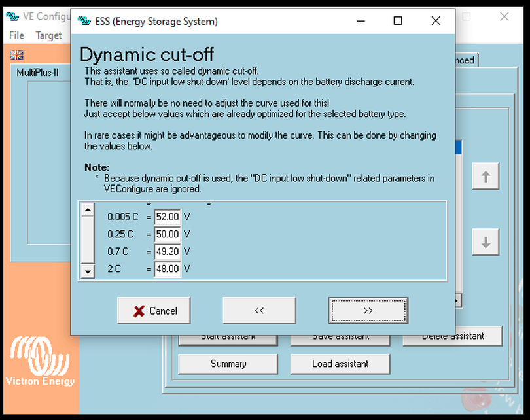Minimize the ESS dialog window
Screen dimensions: 530x420
coord(361,21)
